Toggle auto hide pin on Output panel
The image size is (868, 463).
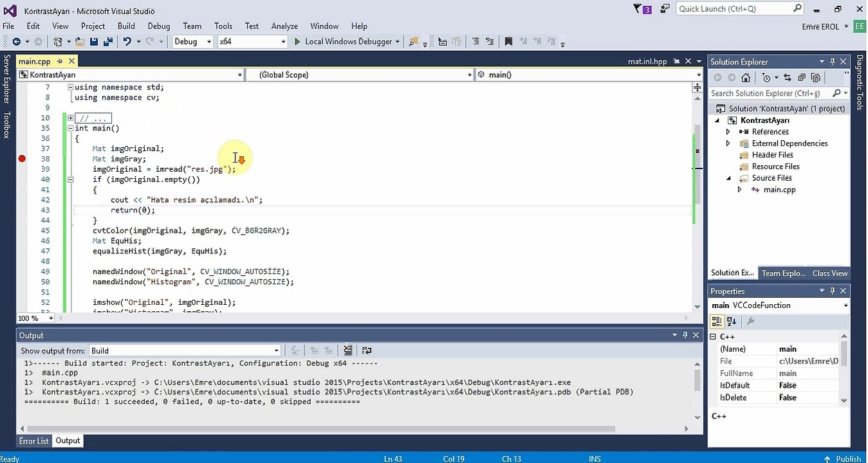pyautogui.click(x=685, y=335)
